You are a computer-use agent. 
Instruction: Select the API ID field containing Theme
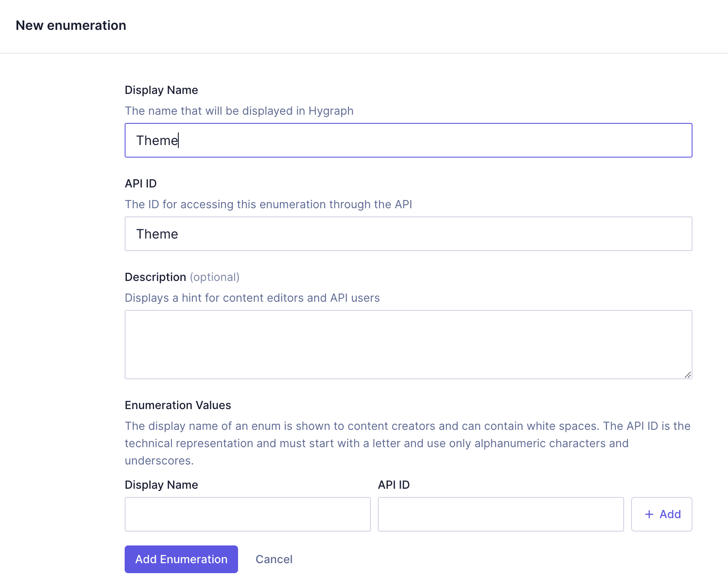point(408,234)
